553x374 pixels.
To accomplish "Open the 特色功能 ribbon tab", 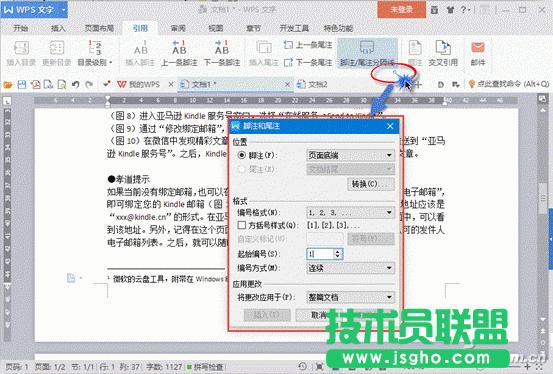I will click(x=338, y=28).
